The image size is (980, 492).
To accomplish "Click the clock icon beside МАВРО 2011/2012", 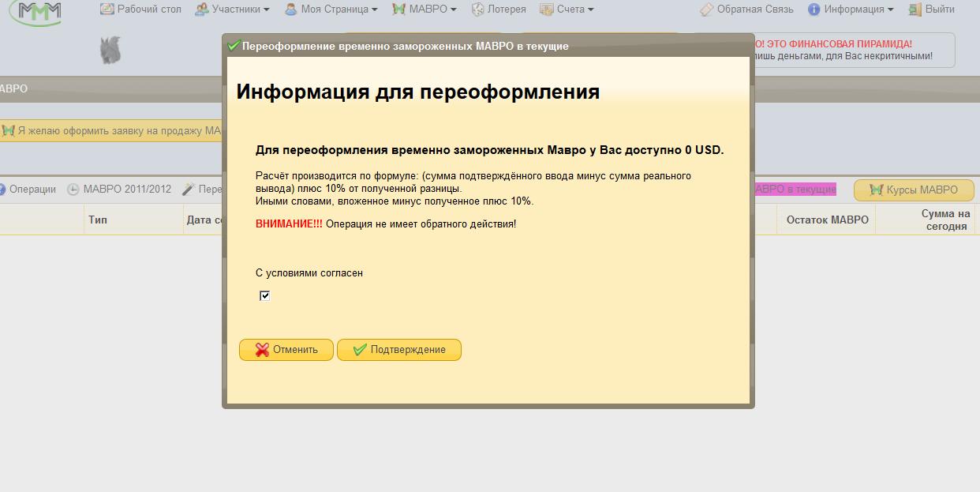I will [x=73, y=190].
